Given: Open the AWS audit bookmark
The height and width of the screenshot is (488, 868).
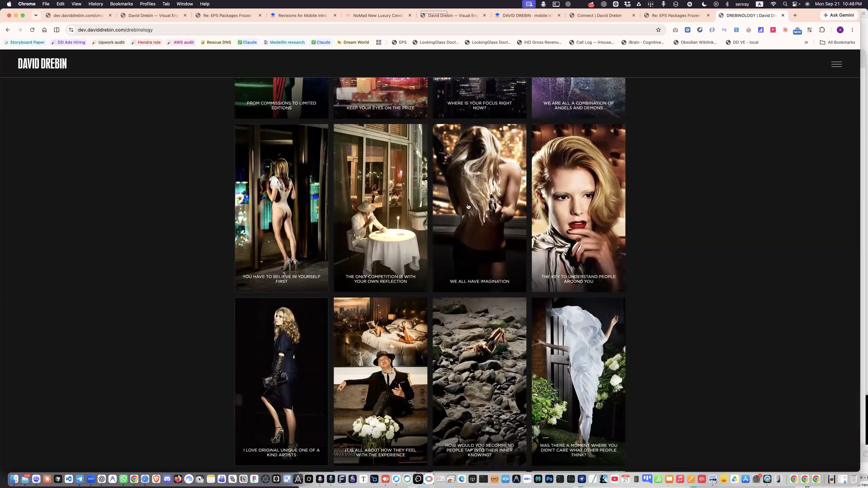Looking at the screenshot, I should [181, 42].
